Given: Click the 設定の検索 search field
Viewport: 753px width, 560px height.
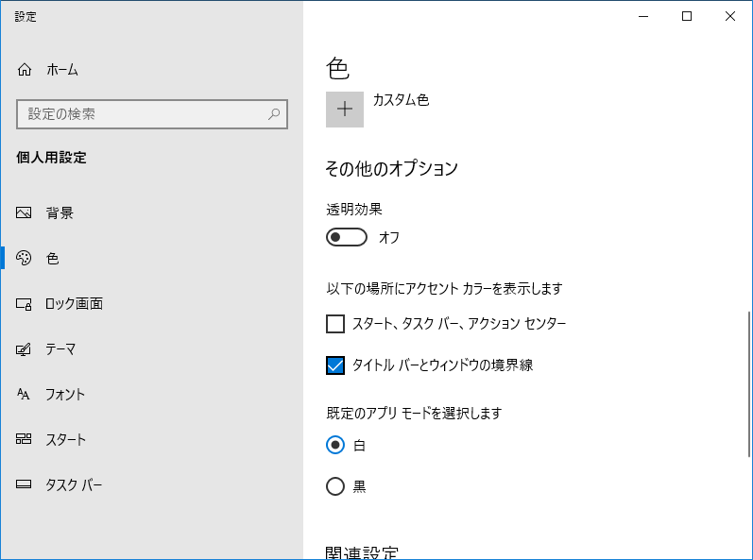Looking at the screenshot, I should click(x=152, y=114).
